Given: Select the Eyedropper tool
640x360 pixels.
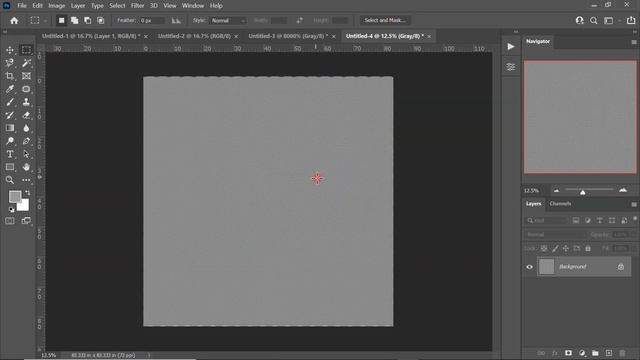Looking at the screenshot, I should tap(10, 89).
